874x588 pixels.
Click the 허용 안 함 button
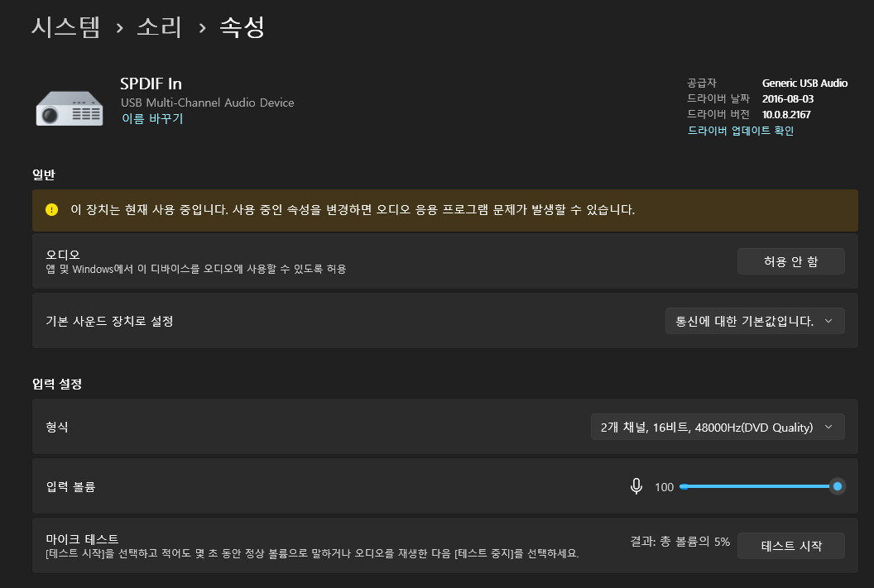(x=791, y=261)
